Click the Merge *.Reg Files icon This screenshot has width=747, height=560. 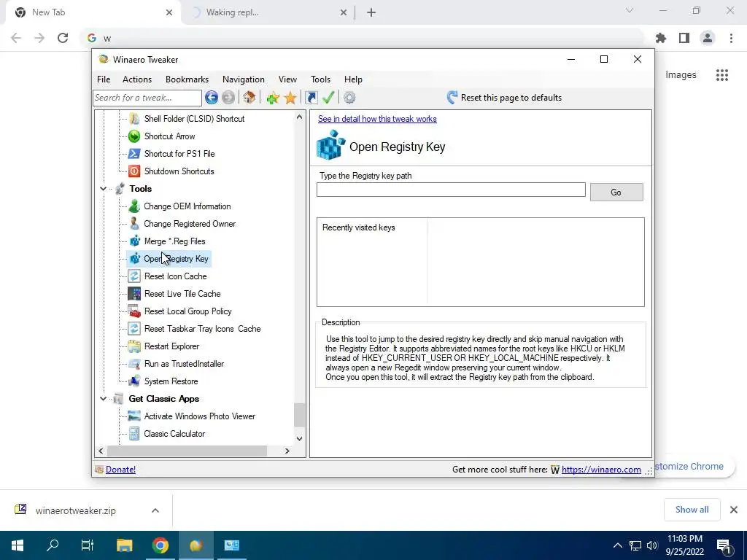pyautogui.click(x=134, y=241)
